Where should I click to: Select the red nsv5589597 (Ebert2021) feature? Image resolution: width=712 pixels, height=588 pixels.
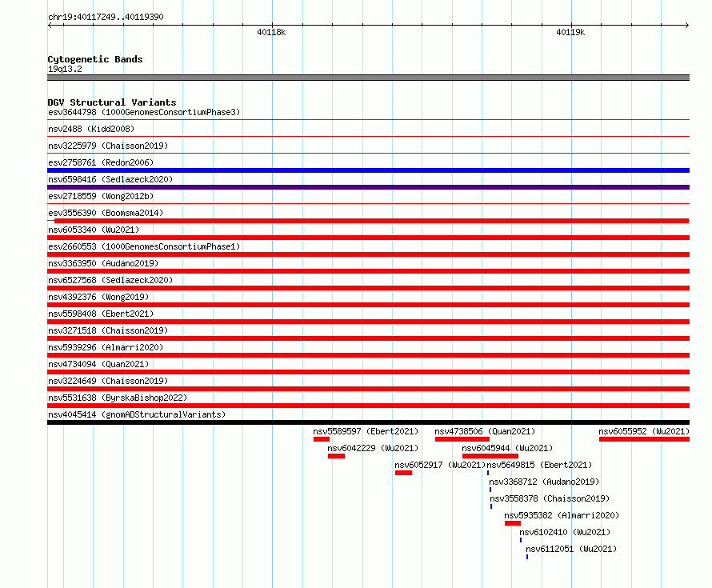[x=322, y=439]
